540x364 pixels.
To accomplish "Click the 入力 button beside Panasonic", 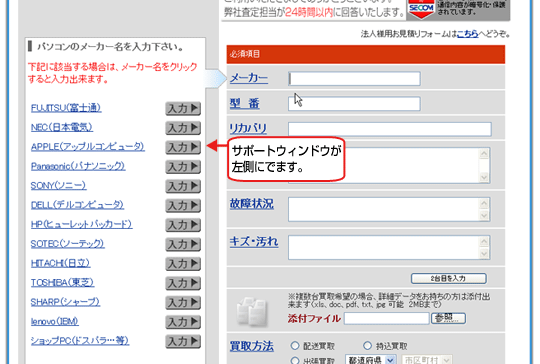I will click(x=183, y=167).
